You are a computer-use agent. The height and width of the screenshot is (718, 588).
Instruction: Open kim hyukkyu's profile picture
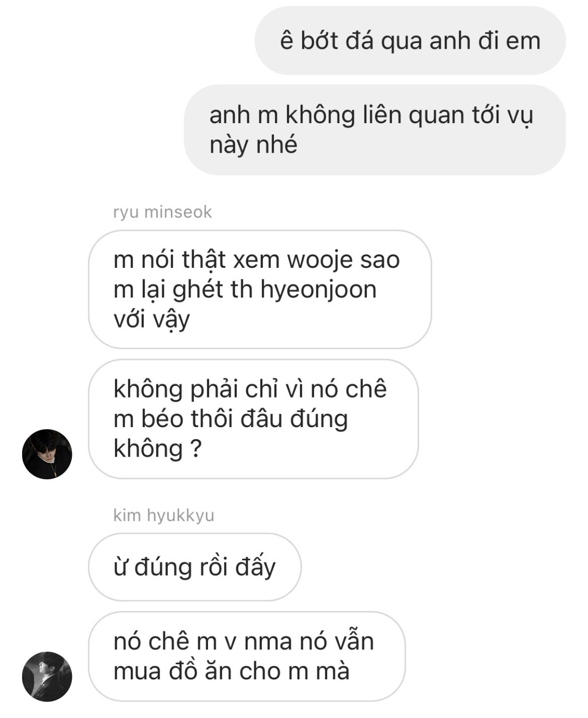(47, 676)
